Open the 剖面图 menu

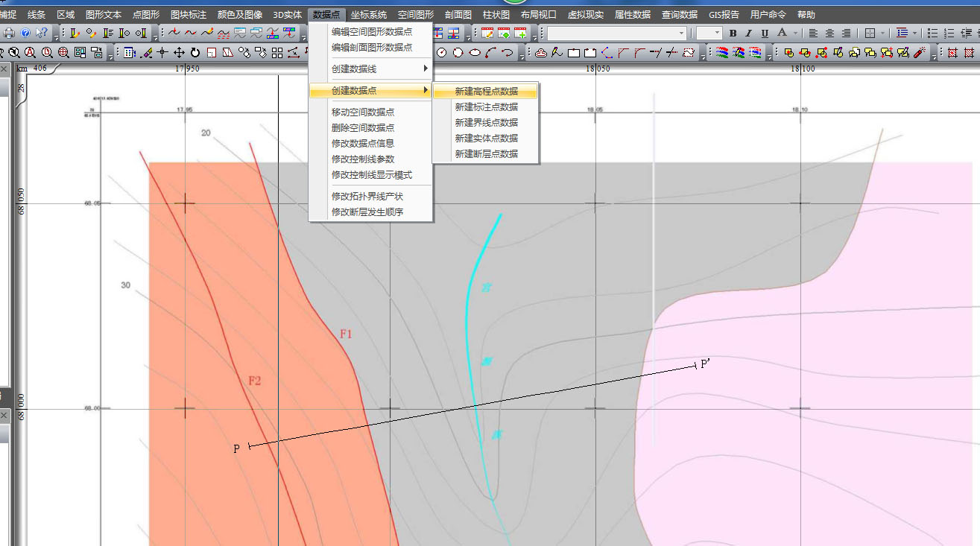[458, 14]
